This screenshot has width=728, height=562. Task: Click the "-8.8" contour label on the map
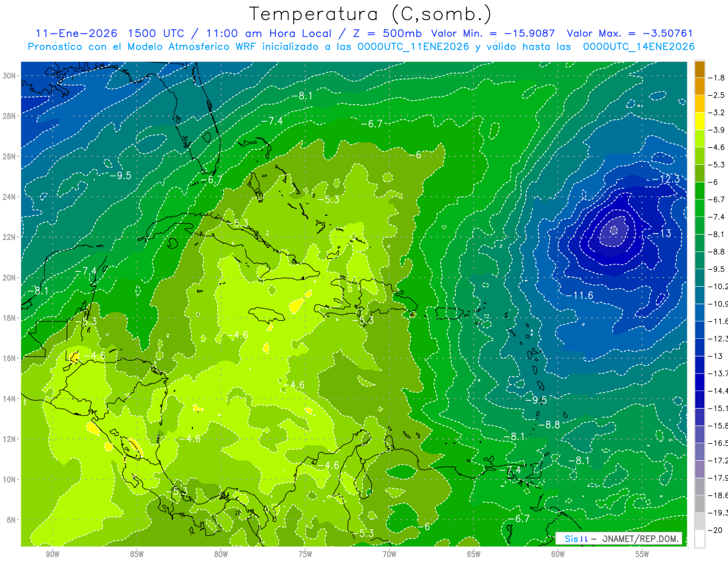(x=548, y=424)
